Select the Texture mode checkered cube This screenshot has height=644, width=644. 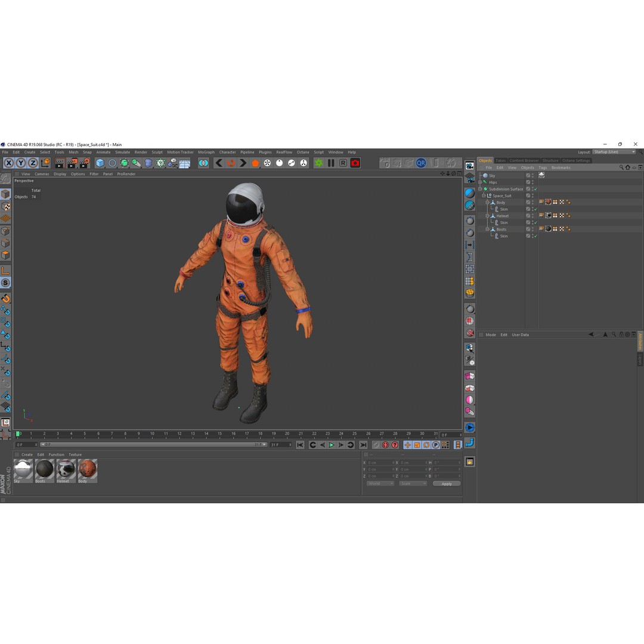point(5,206)
